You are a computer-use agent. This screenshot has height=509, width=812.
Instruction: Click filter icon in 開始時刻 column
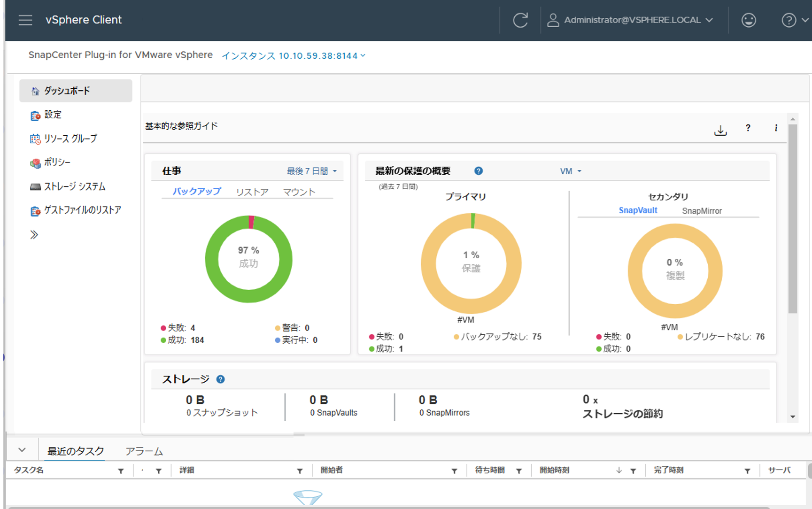[x=633, y=471]
